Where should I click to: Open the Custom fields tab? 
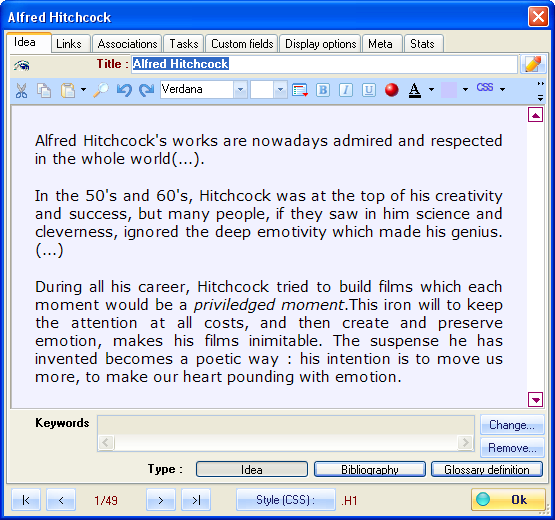coord(242,44)
